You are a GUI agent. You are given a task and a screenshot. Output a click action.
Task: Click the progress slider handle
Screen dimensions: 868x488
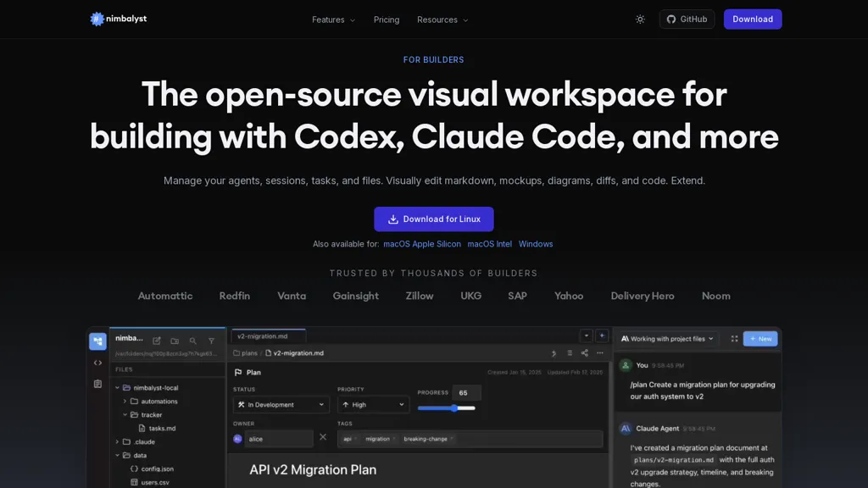454,408
